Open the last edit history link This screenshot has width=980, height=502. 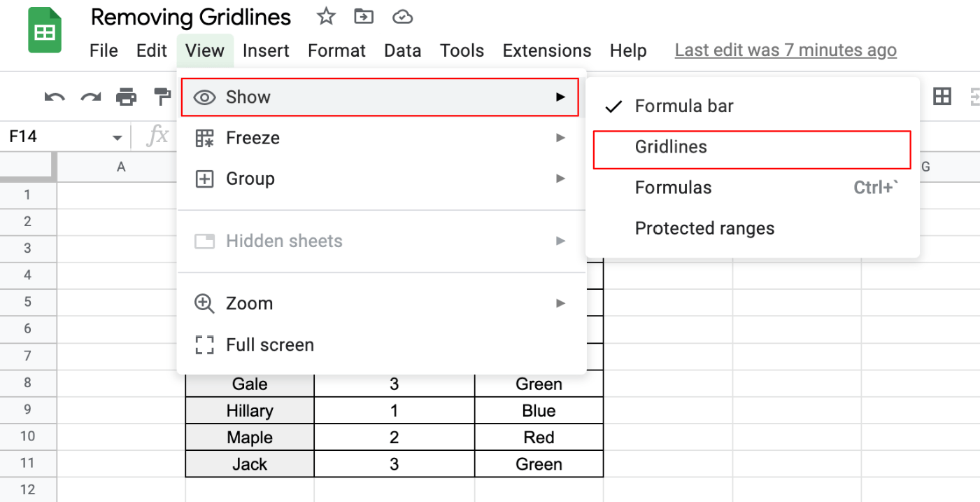pos(786,50)
